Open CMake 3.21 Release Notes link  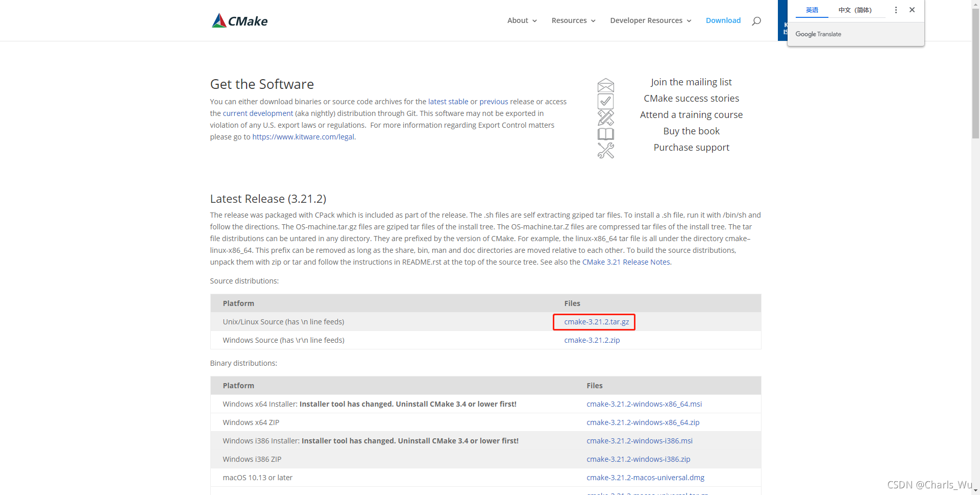click(626, 262)
